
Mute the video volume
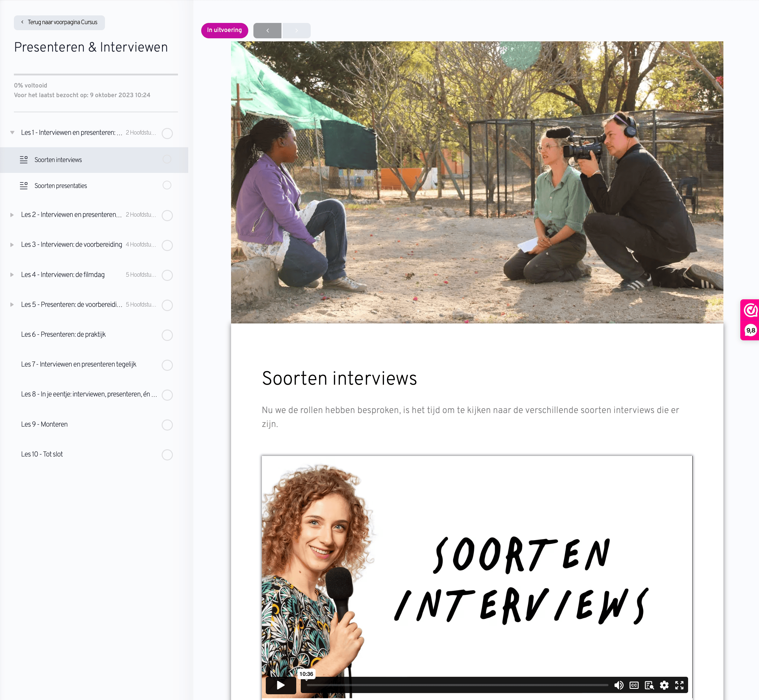619,685
